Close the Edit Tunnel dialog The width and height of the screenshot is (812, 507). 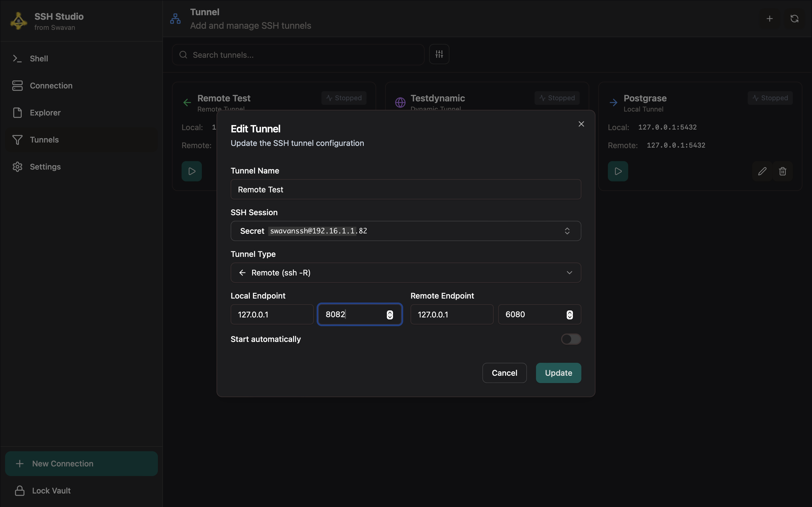pos(581,124)
